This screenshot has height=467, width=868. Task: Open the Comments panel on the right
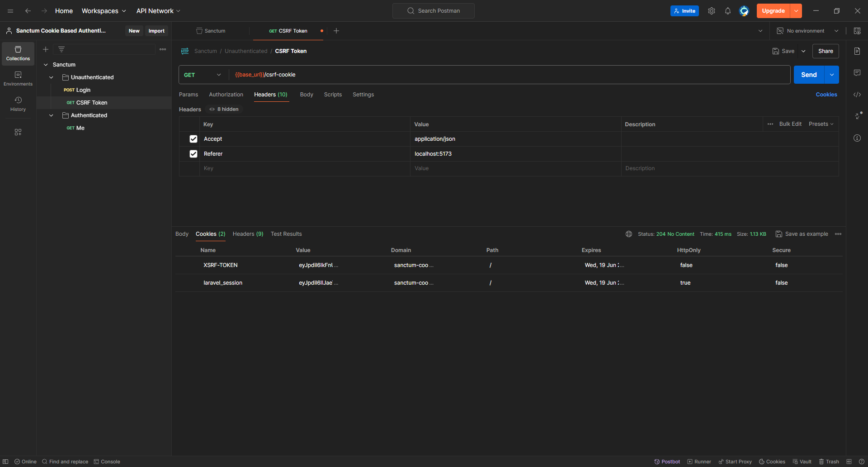(x=857, y=72)
